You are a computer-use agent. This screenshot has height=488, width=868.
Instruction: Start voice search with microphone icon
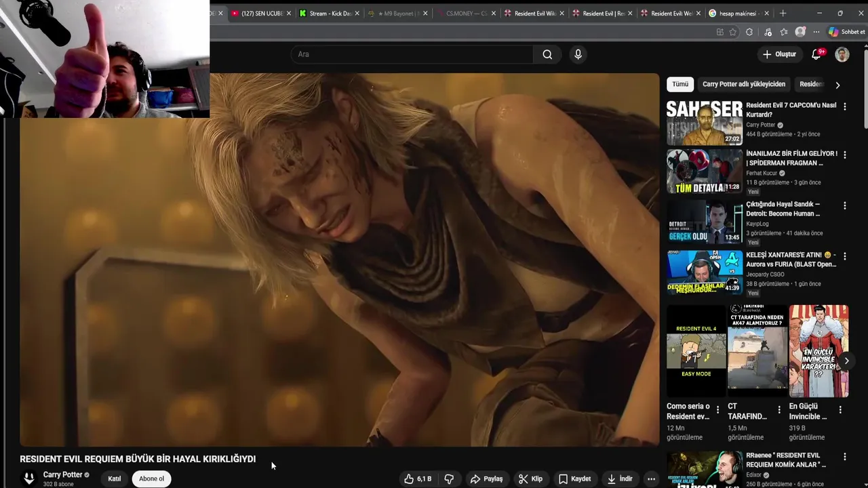click(578, 54)
